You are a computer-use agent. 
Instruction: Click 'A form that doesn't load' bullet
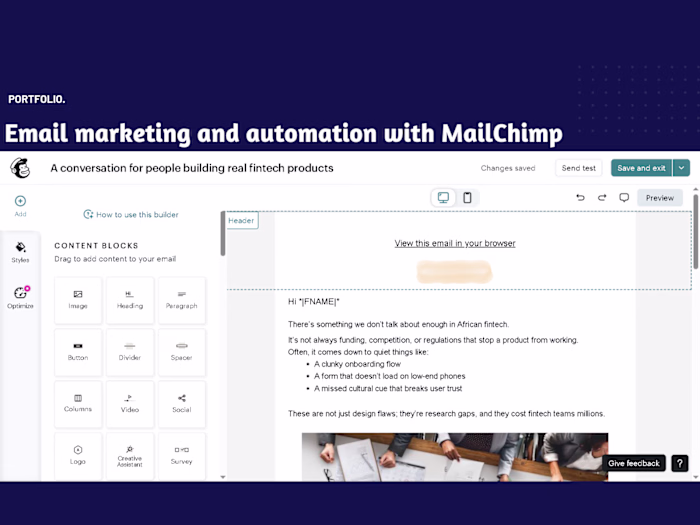coord(389,376)
